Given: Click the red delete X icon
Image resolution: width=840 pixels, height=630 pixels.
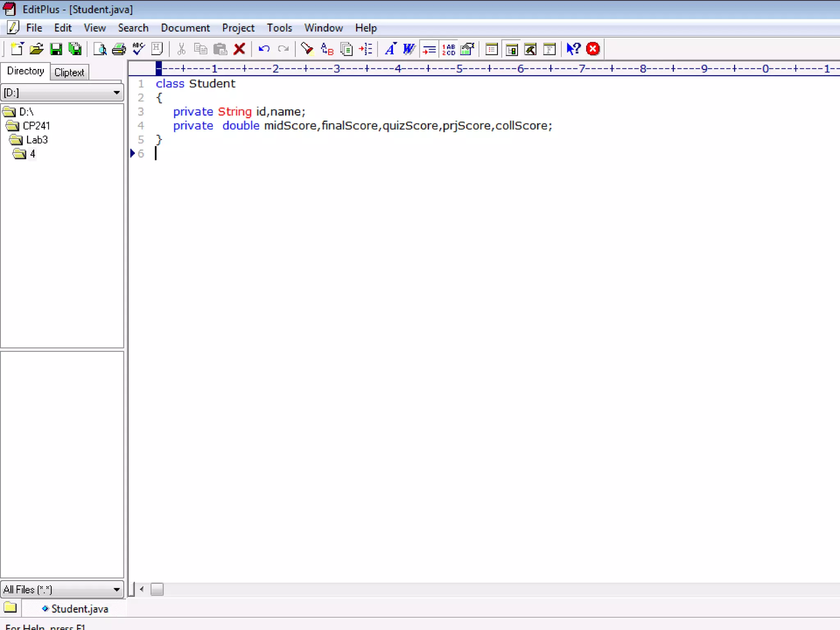Looking at the screenshot, I should 240,49.
